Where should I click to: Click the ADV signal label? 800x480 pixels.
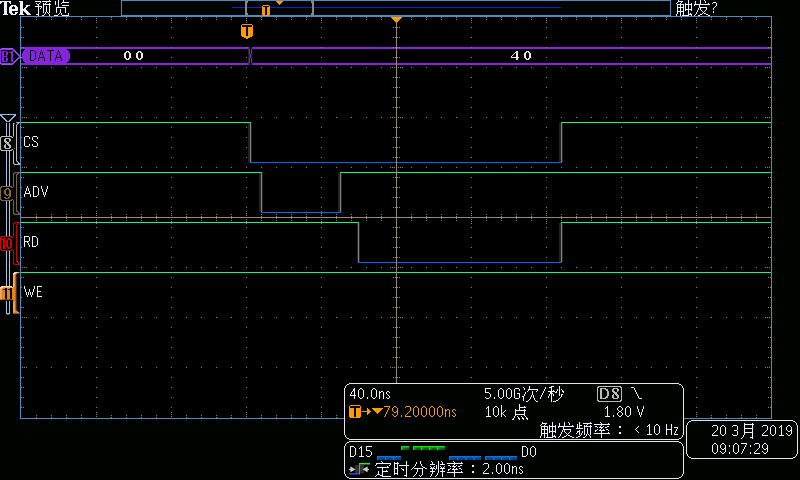click(36, 192)
